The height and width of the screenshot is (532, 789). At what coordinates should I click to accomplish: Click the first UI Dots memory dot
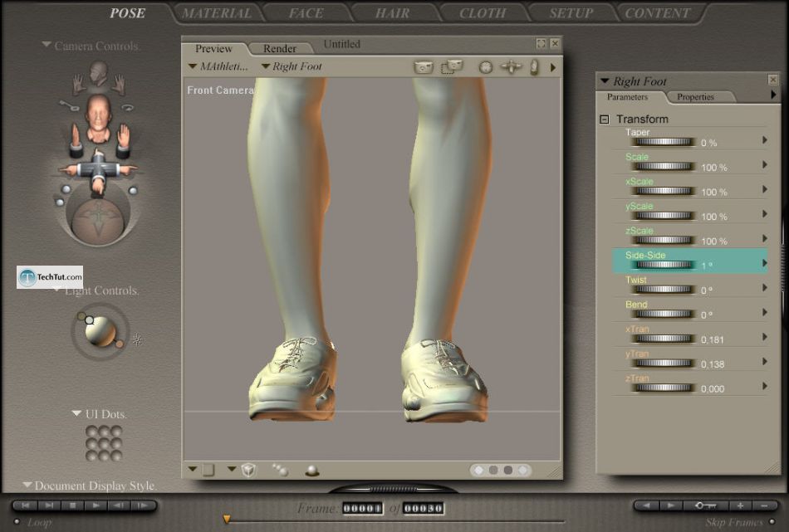(x=91, y=432)
